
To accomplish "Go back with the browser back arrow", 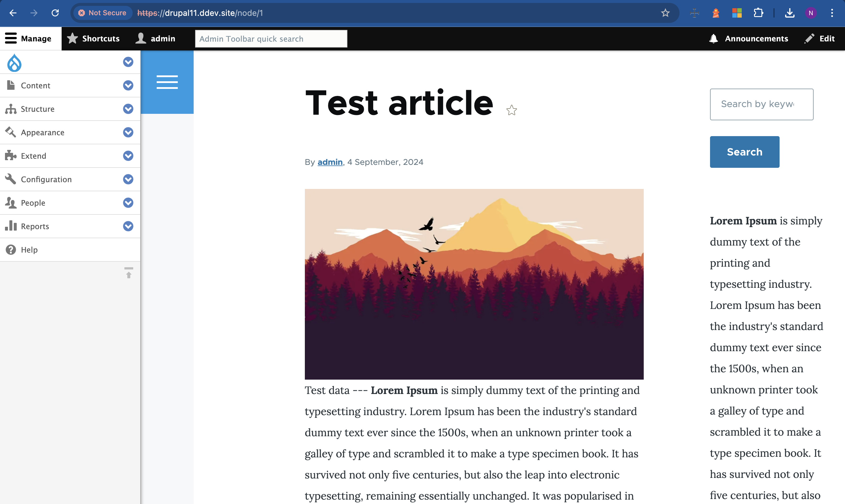I will tap(13, 13).
